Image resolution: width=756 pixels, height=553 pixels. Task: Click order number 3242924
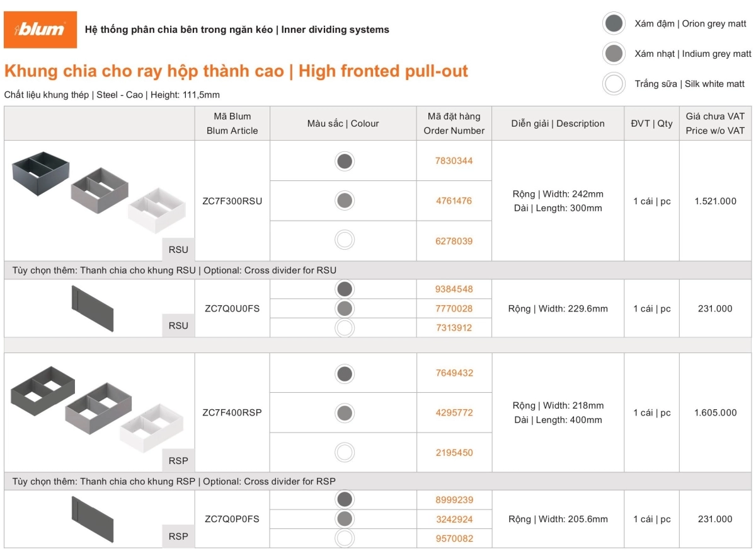point(454,520)
